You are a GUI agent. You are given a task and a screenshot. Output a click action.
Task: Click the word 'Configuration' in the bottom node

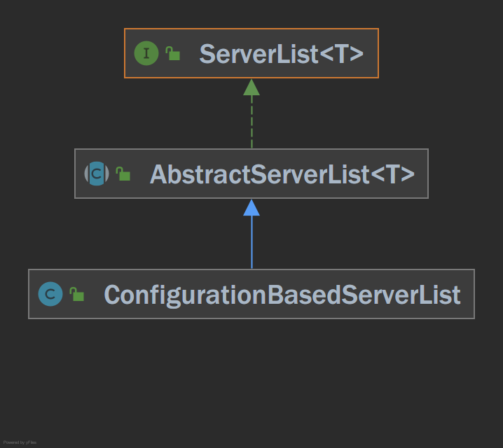click(x=185, y=295)
